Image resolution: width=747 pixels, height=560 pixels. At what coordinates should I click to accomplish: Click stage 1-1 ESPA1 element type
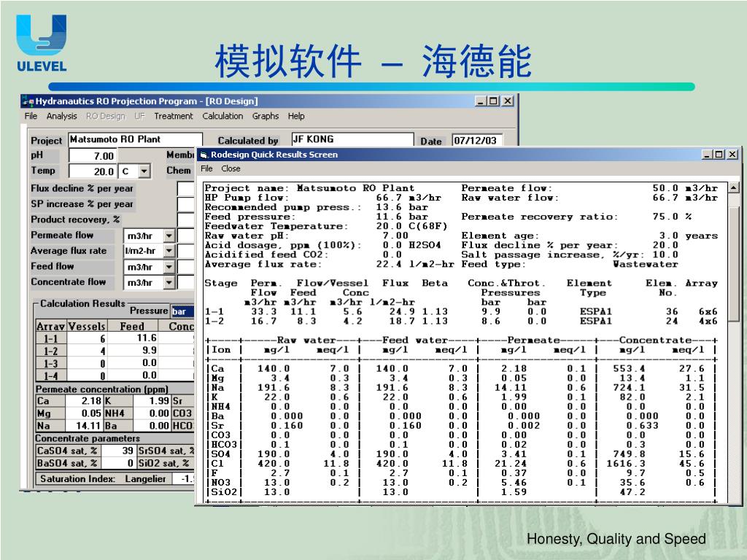(595, 311)
